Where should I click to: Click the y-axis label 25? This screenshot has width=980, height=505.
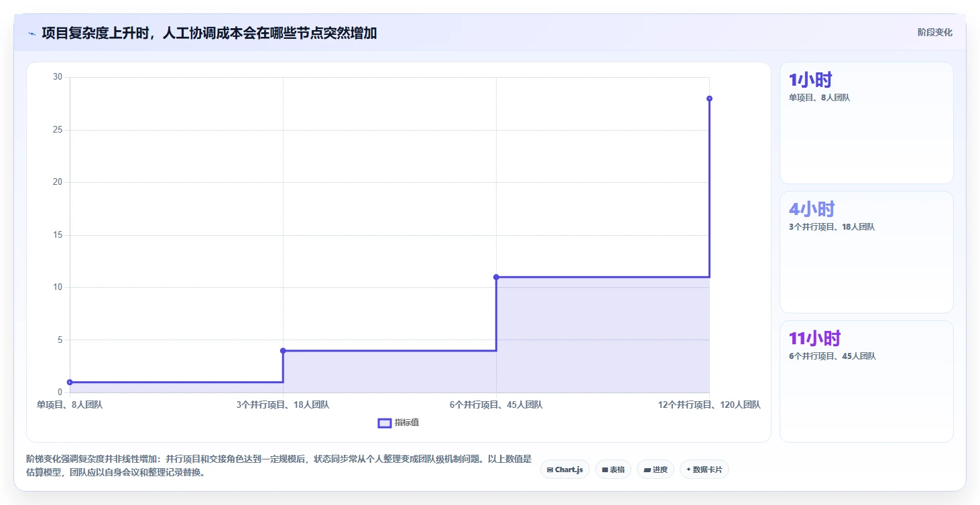point(58,129)
